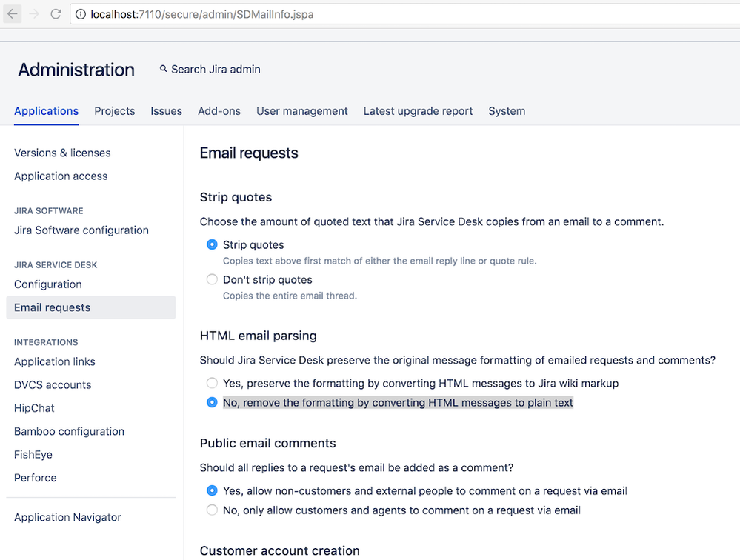Click the browser forward arrow
Image resolution: width=740 pixels, height=560 pixels.
coord(34,14)
